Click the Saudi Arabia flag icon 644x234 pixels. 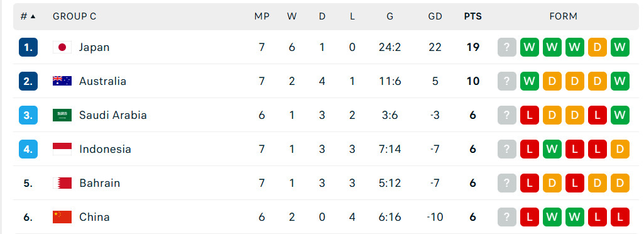click(62, 115)
